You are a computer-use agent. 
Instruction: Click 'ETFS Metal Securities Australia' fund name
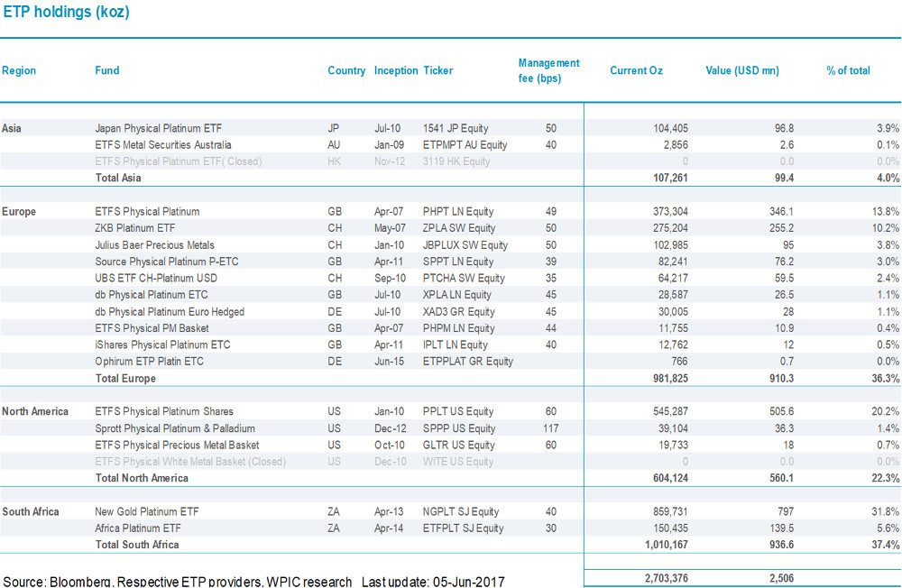163,145
